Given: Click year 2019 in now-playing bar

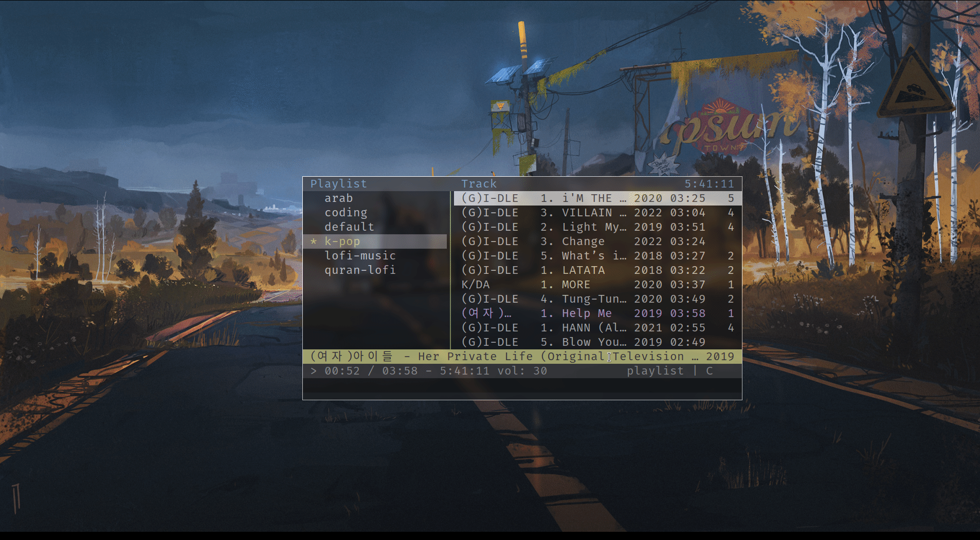Looking at the screenshot, I should pos(720,357).
